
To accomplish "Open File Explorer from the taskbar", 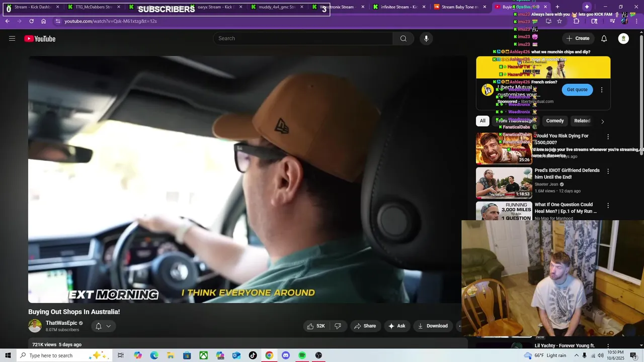I will 171,355.
